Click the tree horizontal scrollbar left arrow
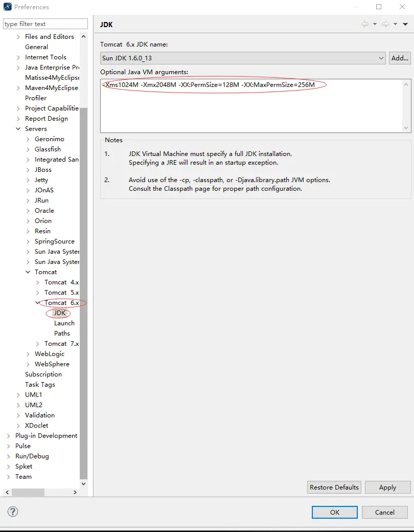This screenshot has width=414, height=532. point(7,492)
